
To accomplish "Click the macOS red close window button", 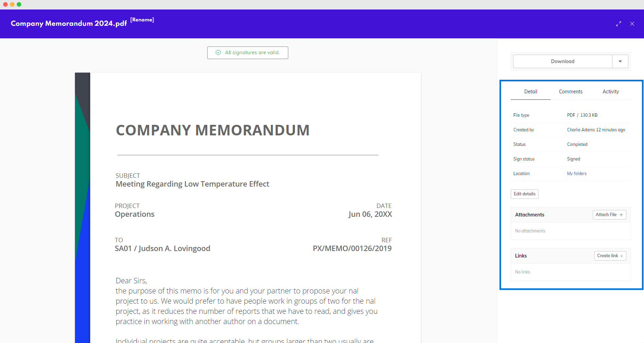I will point(5,4).
